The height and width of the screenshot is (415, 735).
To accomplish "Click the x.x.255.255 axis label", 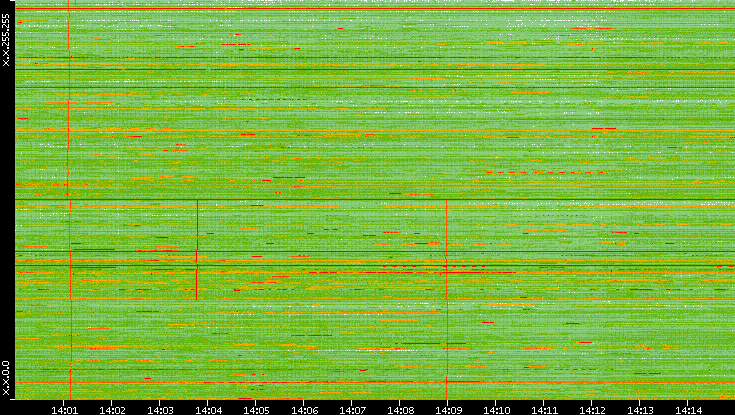I will 6,40.
